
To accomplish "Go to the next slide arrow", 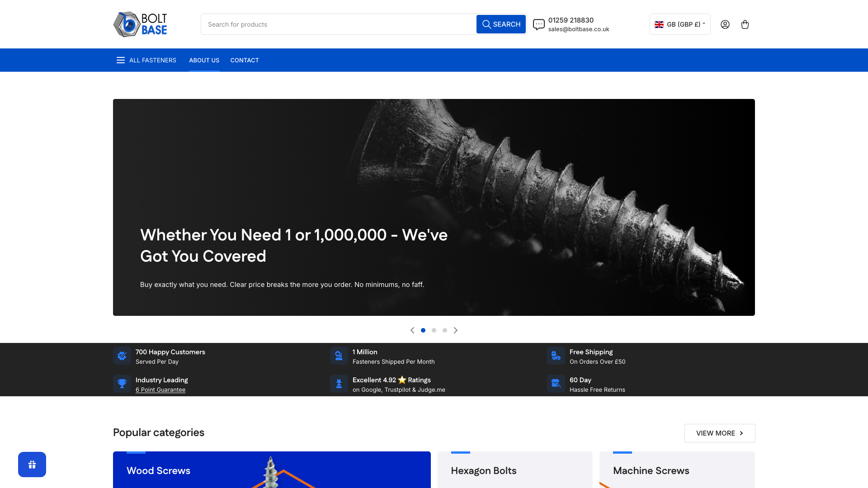I will tap(456, 330).
